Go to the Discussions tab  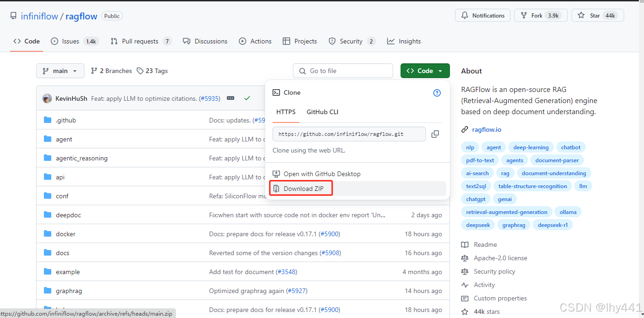pos(205,41)
